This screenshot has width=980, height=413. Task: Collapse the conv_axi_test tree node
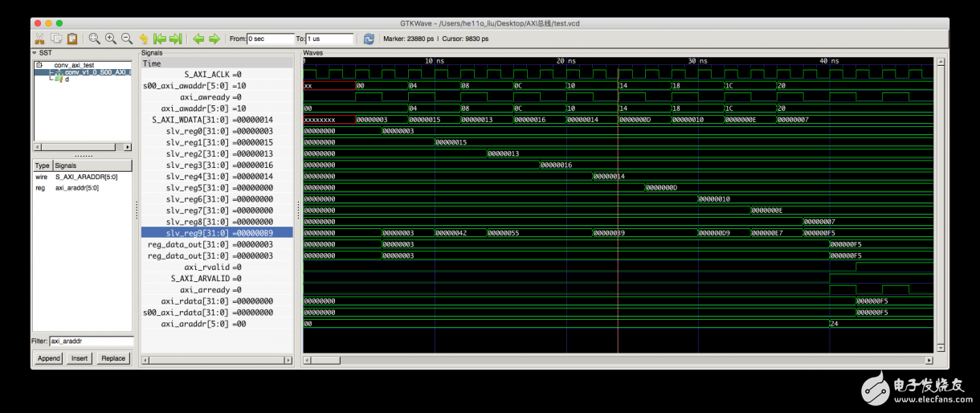click(x=39, y=64)
